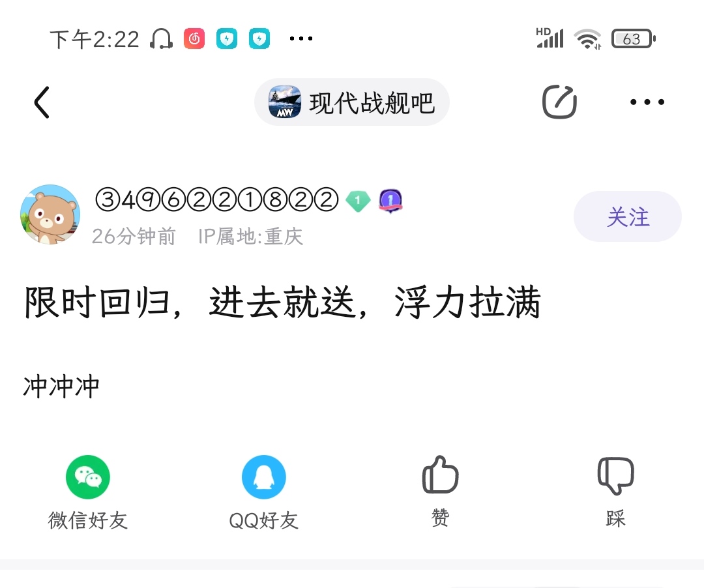Share via WeChat green icon
Screen dimensions: 704x588
tap(88, 477)
